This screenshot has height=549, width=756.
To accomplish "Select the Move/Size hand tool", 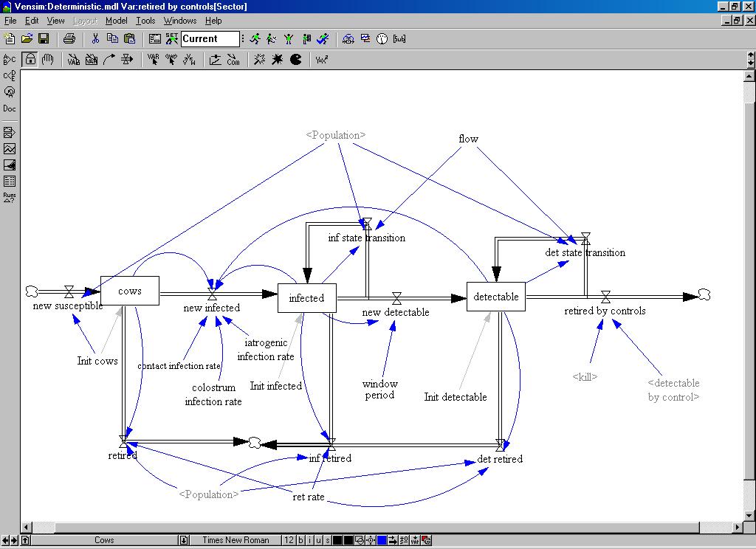I will click(x=48, y=60).
